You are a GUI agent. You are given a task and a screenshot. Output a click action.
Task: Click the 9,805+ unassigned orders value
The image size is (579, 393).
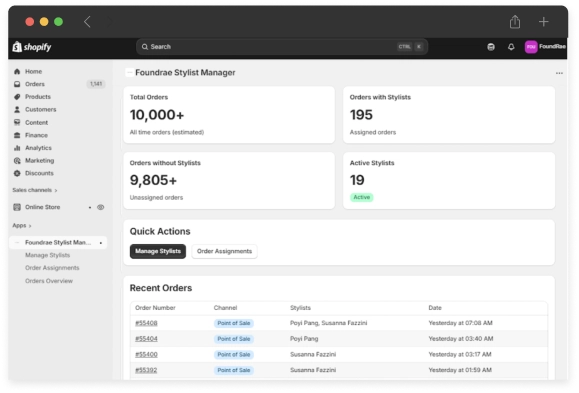pos(153,180)
